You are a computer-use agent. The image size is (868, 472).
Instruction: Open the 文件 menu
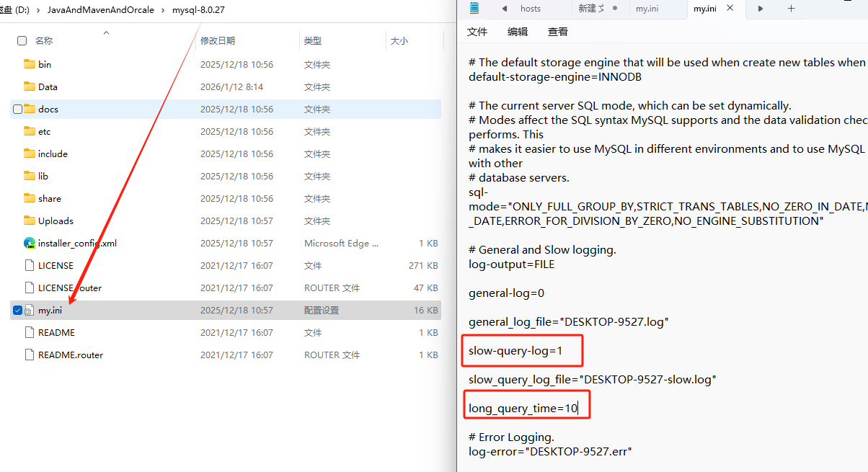[477, 32]
